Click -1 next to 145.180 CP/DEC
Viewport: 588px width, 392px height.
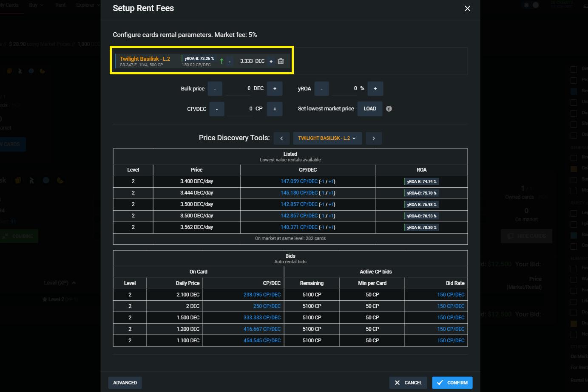point(323,193)
